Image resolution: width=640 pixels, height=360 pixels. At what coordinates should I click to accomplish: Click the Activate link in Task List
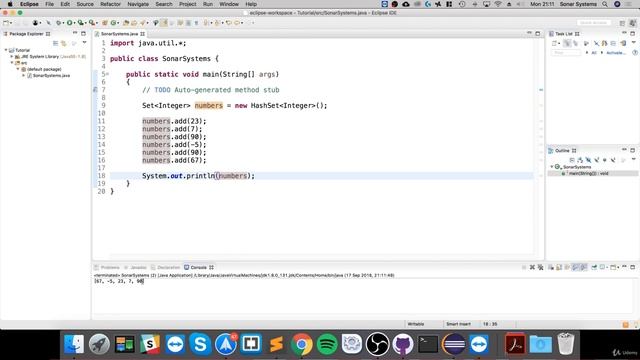(x=616, y=53)
